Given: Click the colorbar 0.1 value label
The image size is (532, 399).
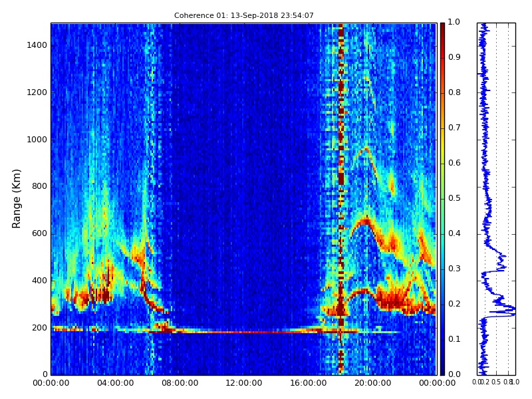Looking at the screenshot, I should [x=454, y=339].
